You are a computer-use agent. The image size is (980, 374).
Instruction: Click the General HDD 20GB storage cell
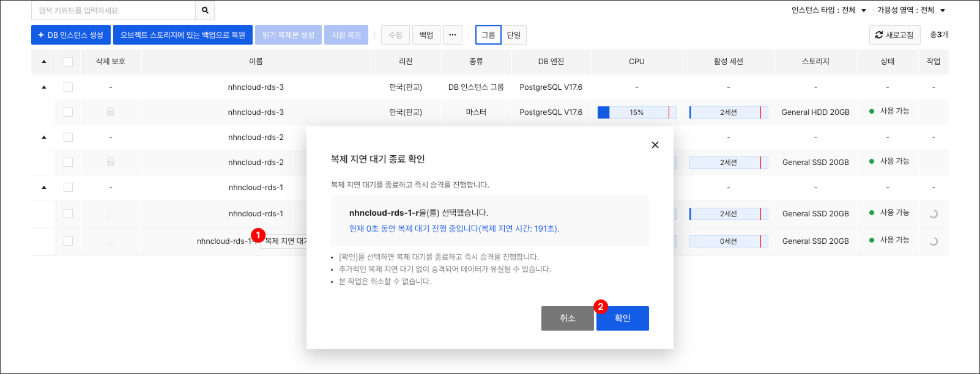[815, 112]
